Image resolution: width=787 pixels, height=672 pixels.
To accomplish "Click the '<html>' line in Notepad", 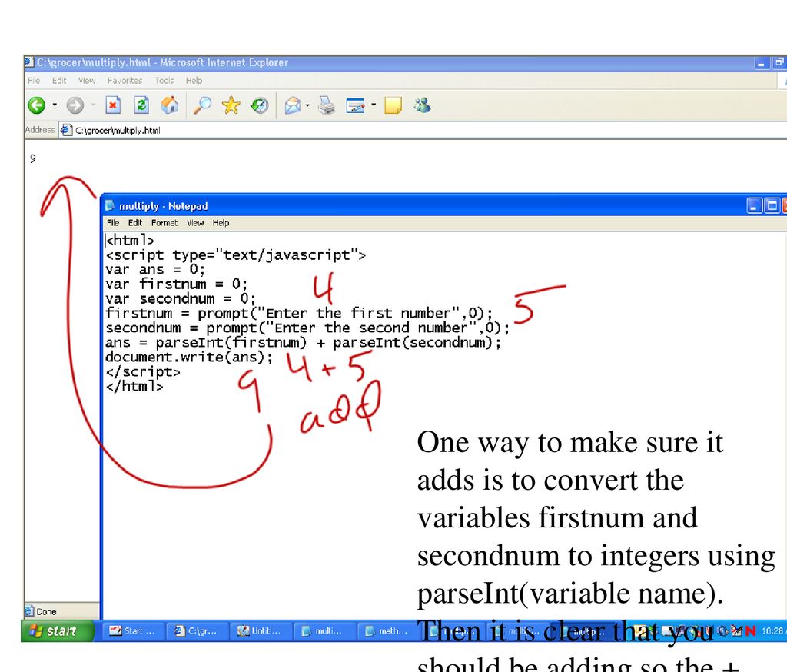I will [x=130, y=240].
